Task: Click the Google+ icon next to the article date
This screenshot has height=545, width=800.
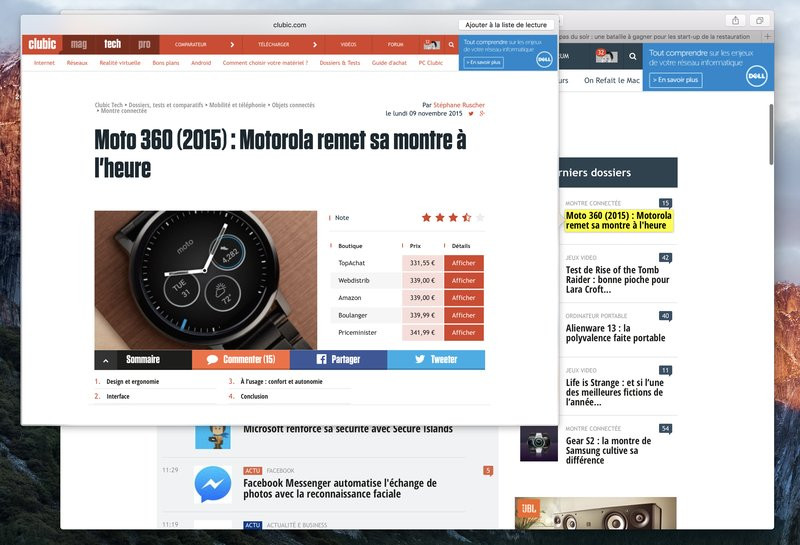Action: click(482, 113)
